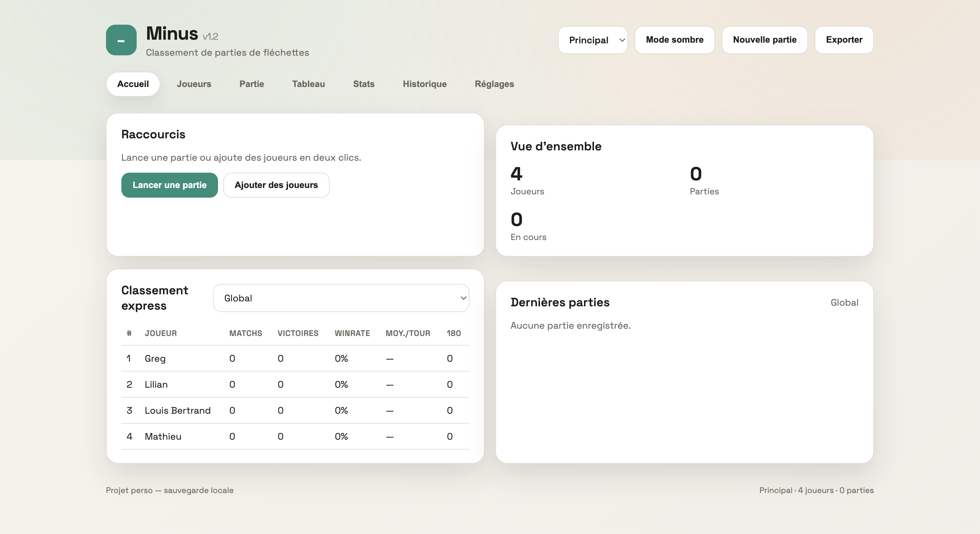Click the MATCHS column header
The width and height of the screenshot is (980, 534).
[245, 333]
